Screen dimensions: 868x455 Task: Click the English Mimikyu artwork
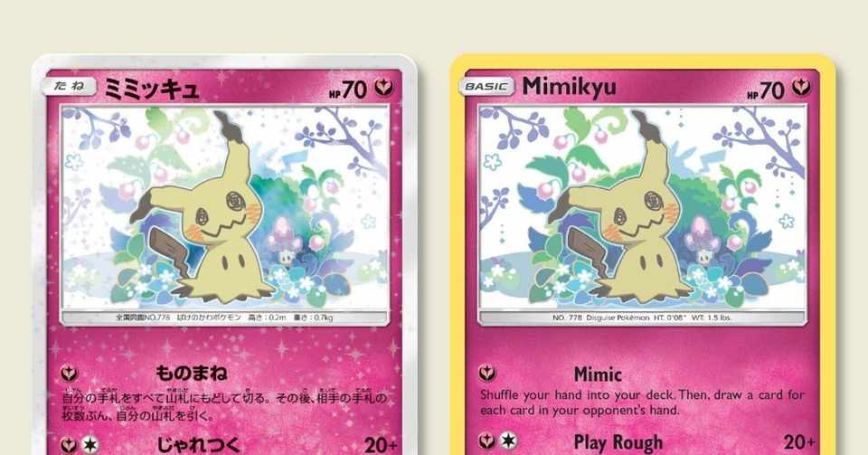coord(642,207)
